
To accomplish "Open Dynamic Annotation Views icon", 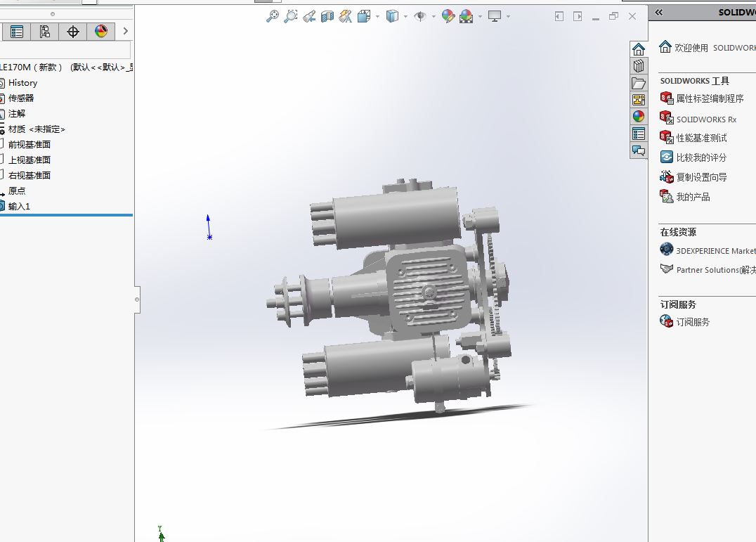I will coord(345,17).
